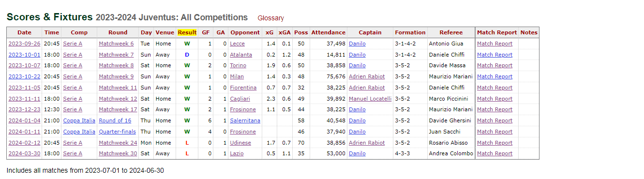Open the Glossary link
The image size is (644, 179).
pyautogui.click(x=270, y=18)
